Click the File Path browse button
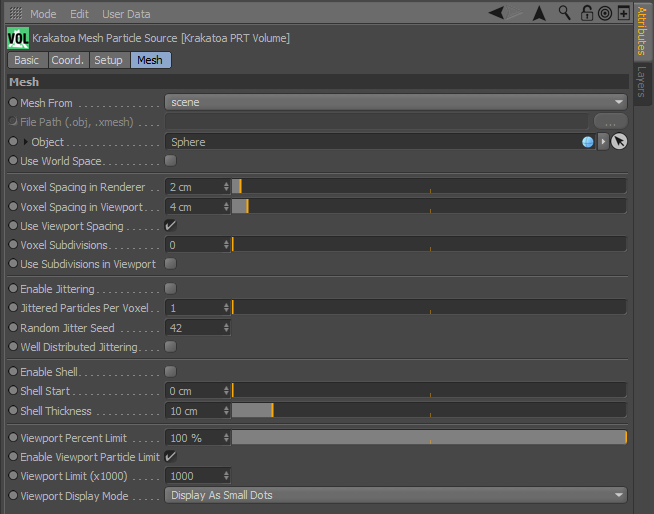 coord(610,122)
